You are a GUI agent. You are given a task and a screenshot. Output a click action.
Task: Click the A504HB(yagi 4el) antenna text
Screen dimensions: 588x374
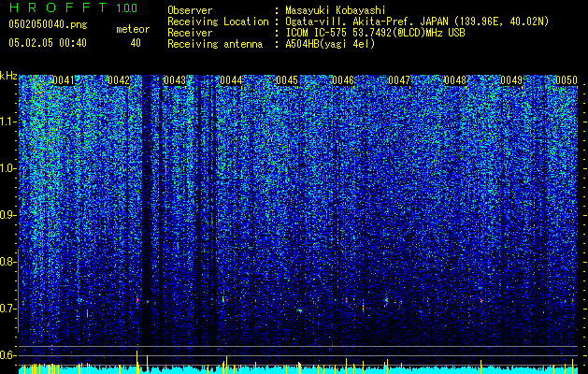coord(330,44)
